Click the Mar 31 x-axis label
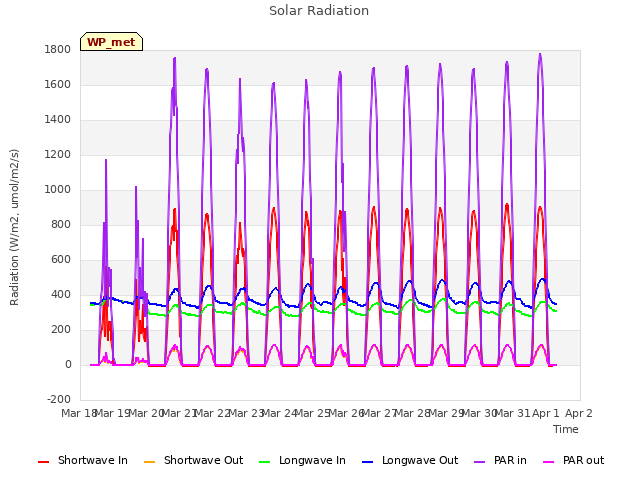The image size is (640, 480). coord(513,413)
